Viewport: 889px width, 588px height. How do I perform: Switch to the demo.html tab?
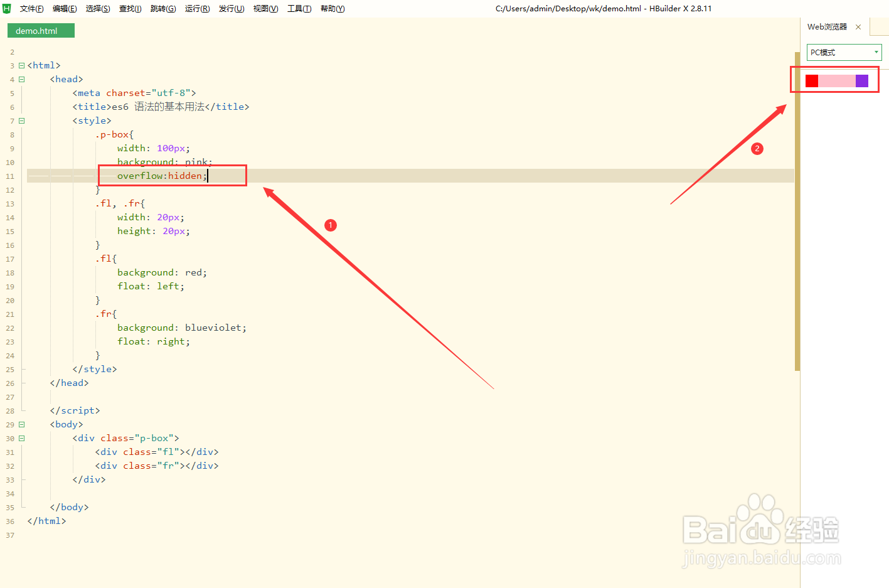[x=41, y=31]
